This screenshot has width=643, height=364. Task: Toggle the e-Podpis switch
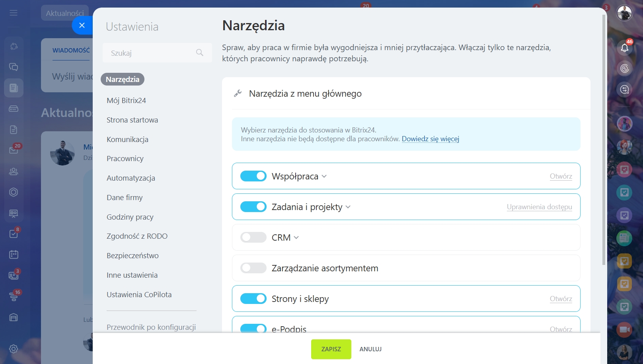click(x=253, y=329)
